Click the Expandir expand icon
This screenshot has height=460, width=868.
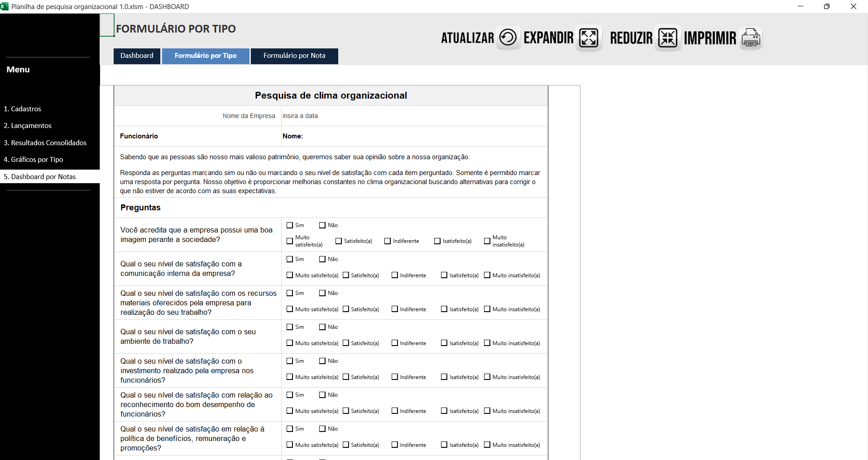[x=589, y=38]
